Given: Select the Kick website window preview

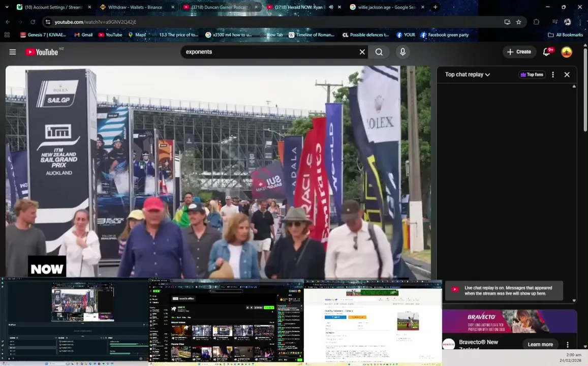Looking at the screenshot, I should (x=226, y=321).
